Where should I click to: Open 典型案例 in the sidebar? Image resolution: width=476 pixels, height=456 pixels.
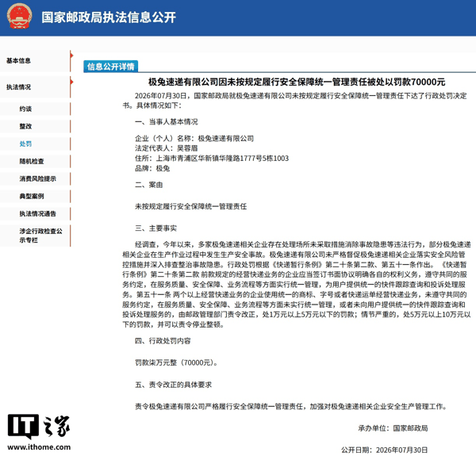pos(32,197)
